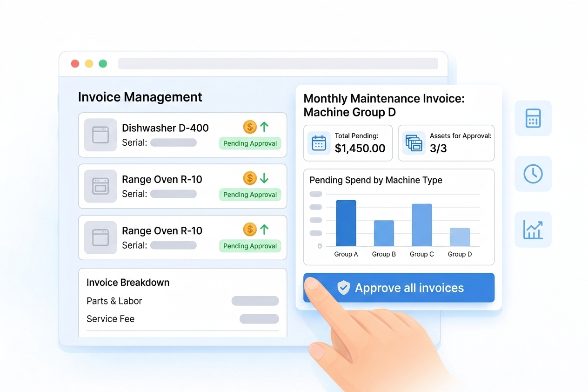Click the red window dot
This screenshot has height=392, width=588.
click(x=75, y=64)
